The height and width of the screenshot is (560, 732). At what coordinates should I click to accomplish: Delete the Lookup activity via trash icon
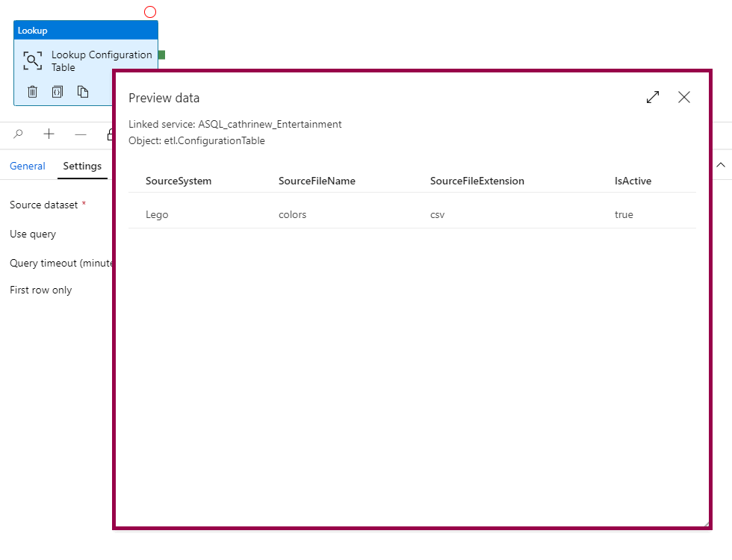(33, 92)
